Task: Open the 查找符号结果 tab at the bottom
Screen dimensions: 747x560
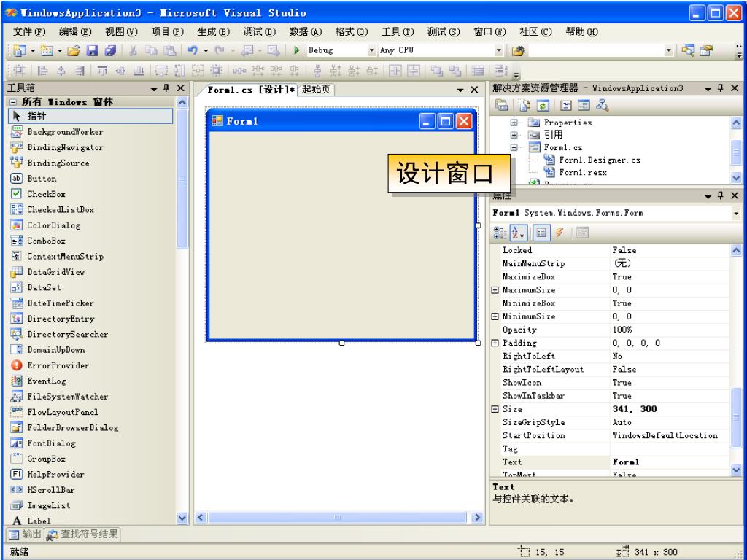Action: click(x=82, y=534)
